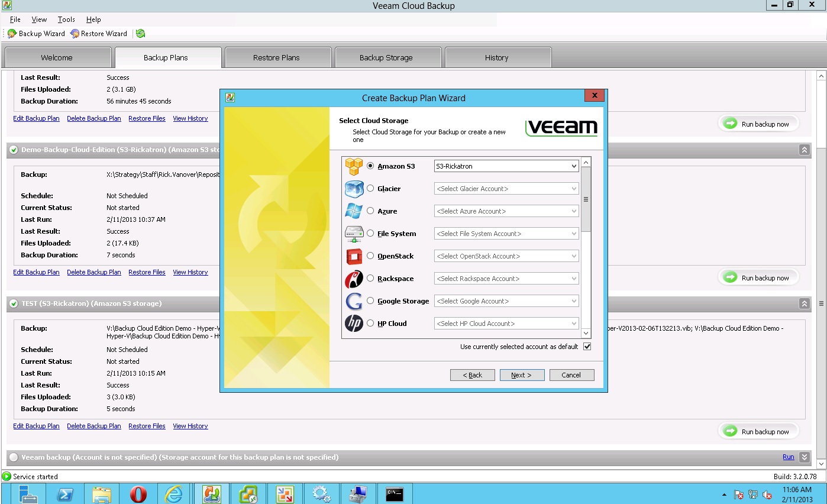Open Server Manager from the taskbar
This screenshot has height=504, width=827.
click(x=28, y=494)
